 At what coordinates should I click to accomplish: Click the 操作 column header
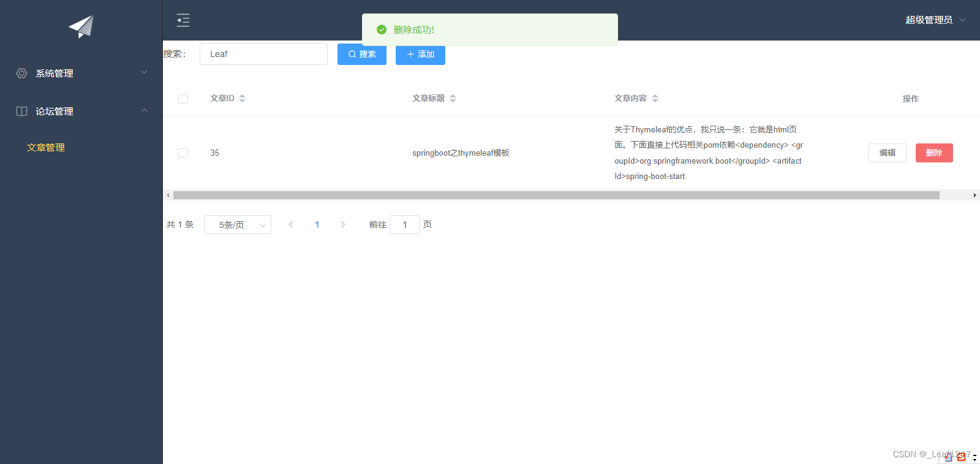pyautogui.click(x=911, y=99)
